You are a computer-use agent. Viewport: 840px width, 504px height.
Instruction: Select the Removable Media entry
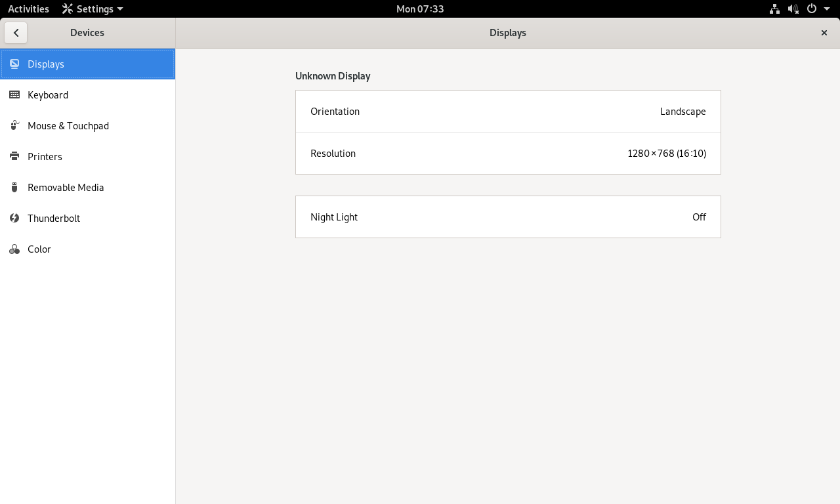click(66, 188)
